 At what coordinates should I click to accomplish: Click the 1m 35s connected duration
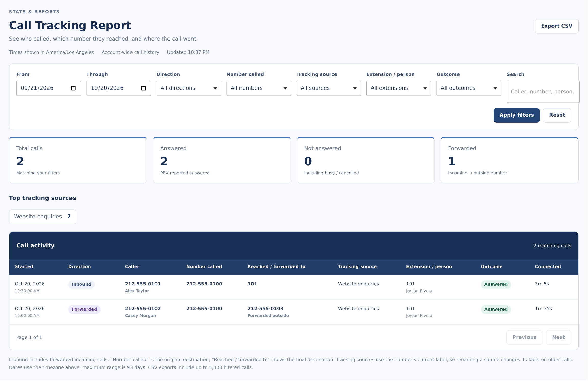tap(543, 309)
